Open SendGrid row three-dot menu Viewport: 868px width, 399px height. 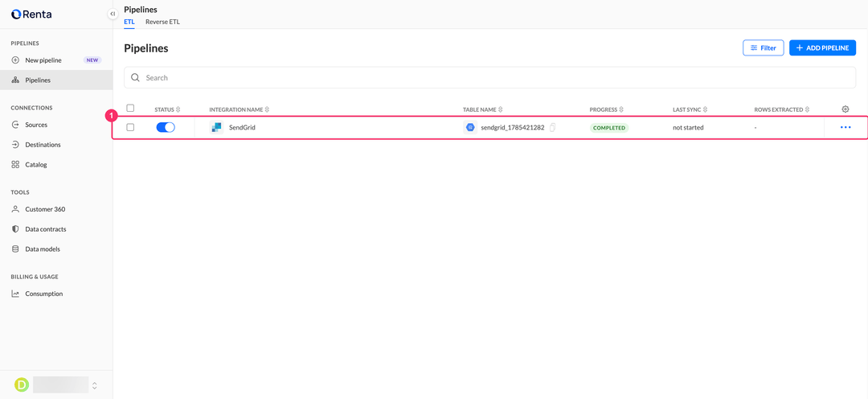click(845, 127)
